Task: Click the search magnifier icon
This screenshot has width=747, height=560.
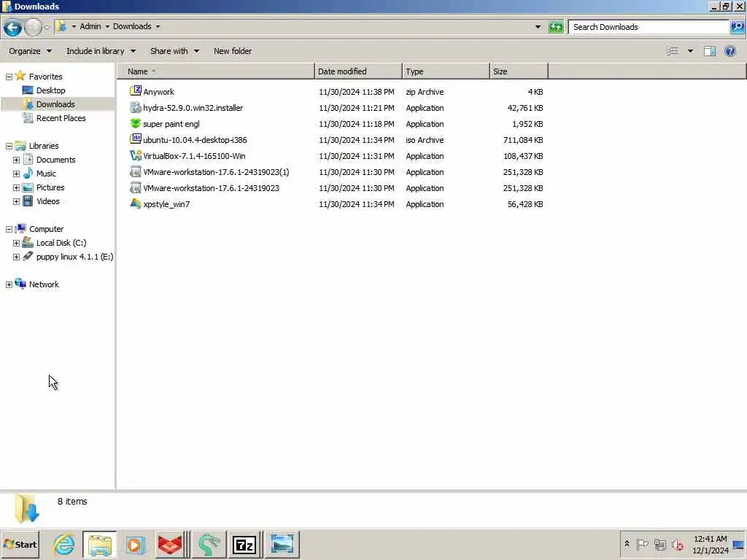Action: coord(737,27)
